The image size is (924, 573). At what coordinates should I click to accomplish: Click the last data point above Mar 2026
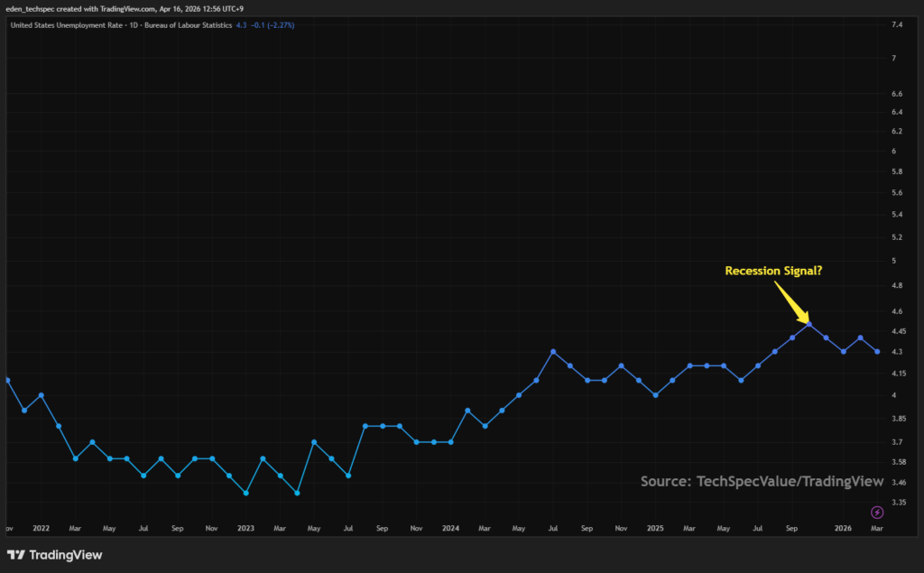[x=877, y=351]
